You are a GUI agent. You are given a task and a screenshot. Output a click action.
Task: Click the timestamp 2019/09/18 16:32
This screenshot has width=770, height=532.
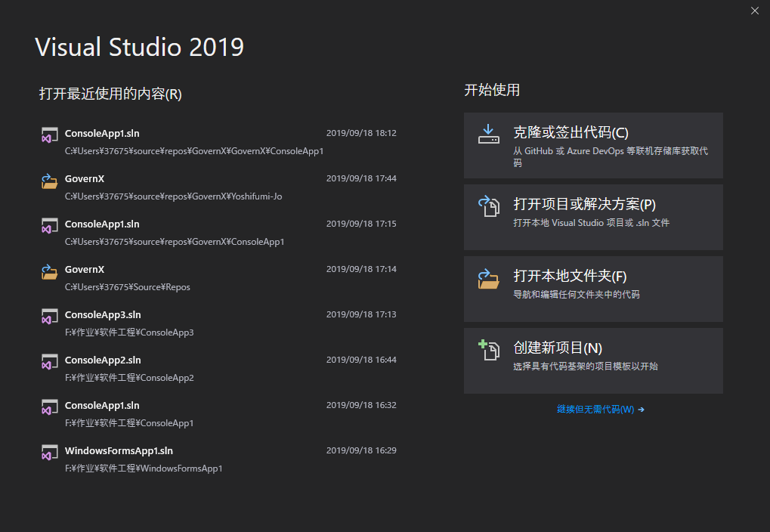coord(361,405)
